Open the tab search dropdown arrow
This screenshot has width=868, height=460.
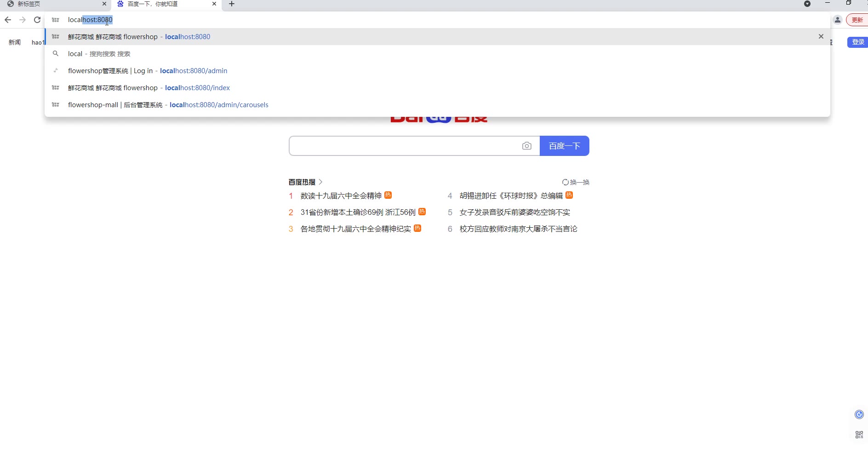[x=807, y=4]
